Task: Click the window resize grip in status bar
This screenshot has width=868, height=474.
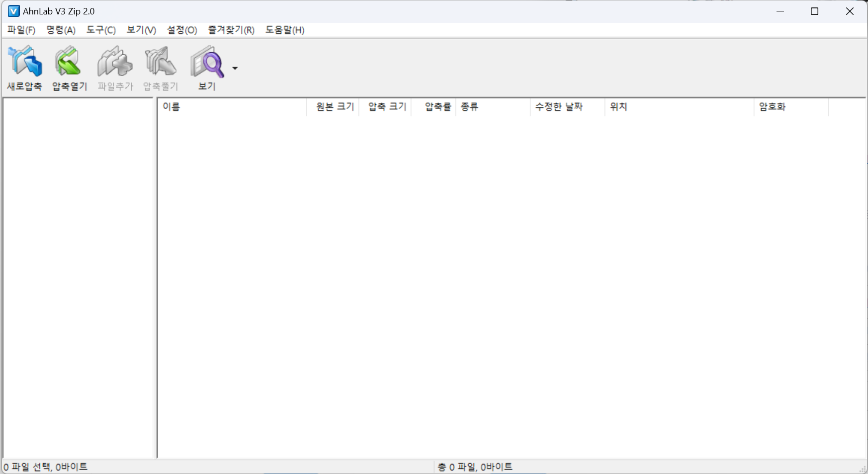Action: pos(863,469)
